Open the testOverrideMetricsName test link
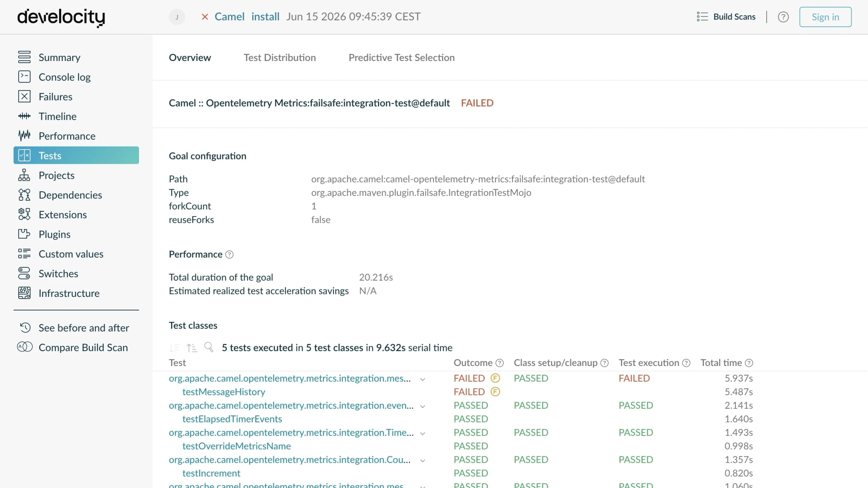Viewport: 868px width, 488px height. point(236,446)
